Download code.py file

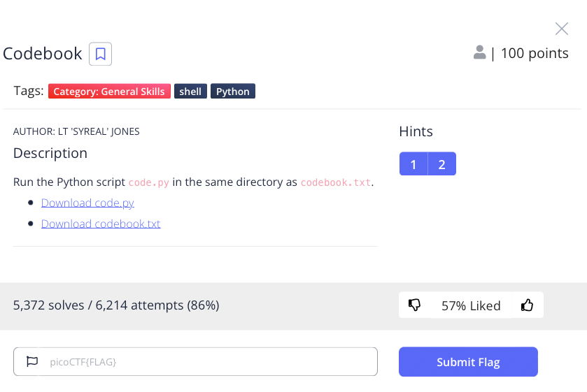point(87,203)
